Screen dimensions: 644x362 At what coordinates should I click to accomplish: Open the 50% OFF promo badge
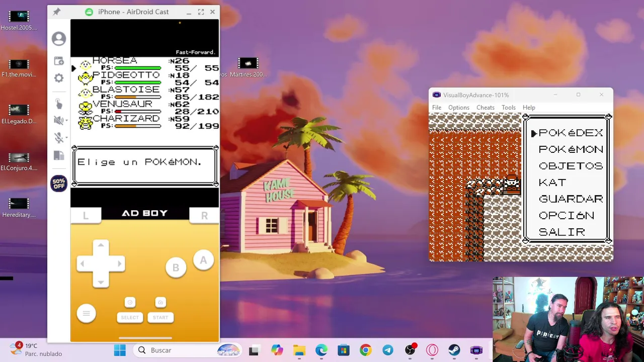click(x=59, y=184)
